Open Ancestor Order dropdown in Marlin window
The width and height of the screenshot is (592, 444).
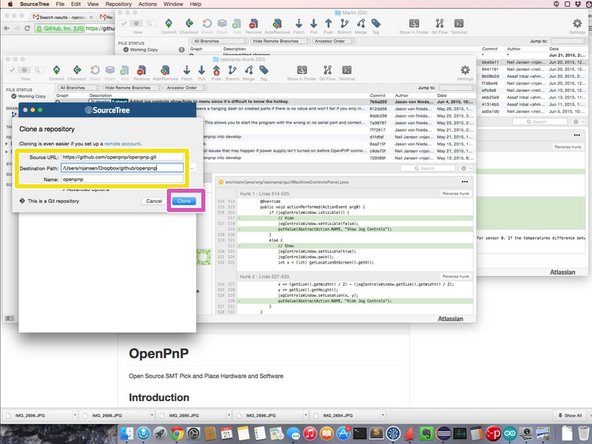pyautogui.click(x=333, y=41)
